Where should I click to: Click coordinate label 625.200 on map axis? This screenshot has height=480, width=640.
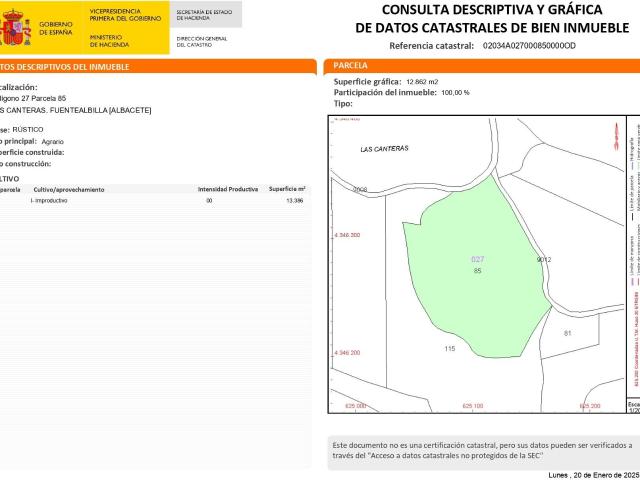(590, 406)
